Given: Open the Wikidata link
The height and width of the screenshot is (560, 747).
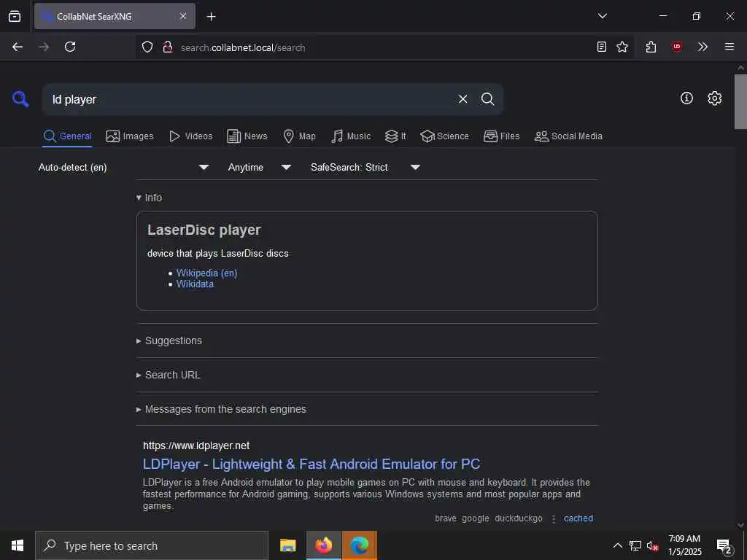Looking at the screenshot, I should (x=195, y=284).
